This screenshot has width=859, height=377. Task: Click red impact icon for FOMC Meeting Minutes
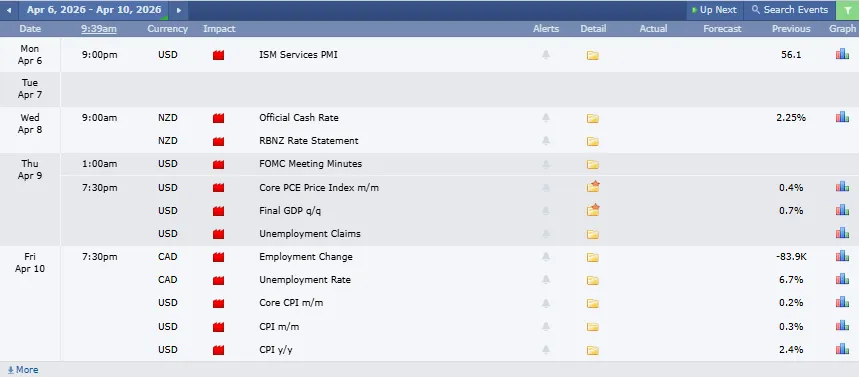(219, 164)
